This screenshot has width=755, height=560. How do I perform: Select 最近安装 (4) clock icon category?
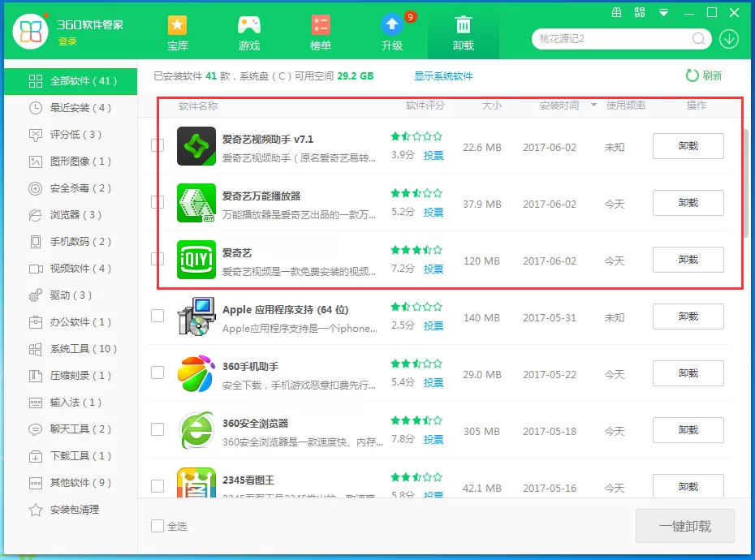(x=71, y=108)
